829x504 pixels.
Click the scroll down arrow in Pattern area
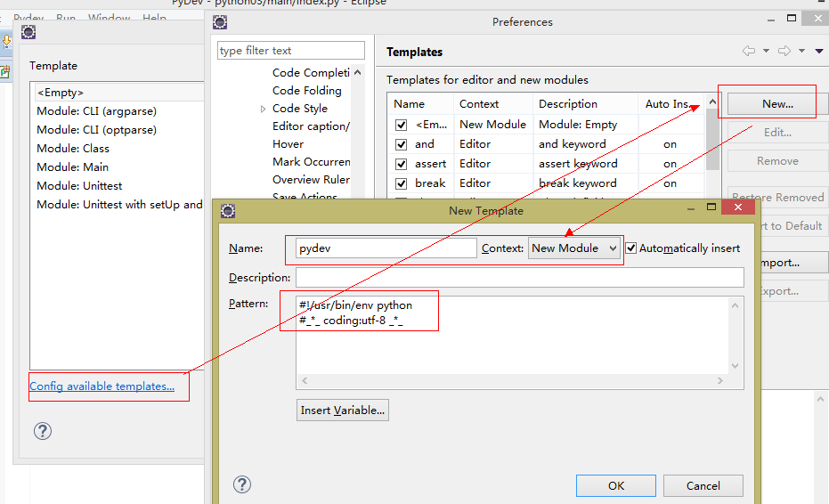click(x=735, y=366)
